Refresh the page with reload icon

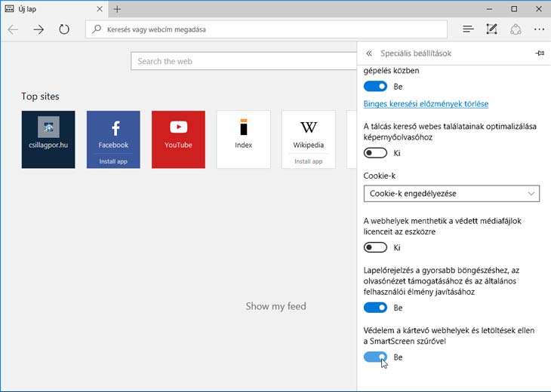(x=64, y=29)
